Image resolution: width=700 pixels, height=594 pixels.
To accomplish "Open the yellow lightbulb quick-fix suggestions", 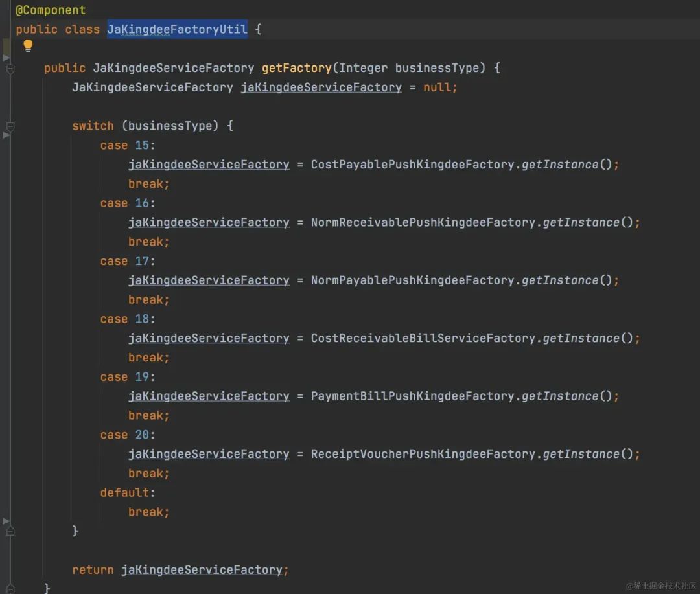I will click(x=28, y=45).
